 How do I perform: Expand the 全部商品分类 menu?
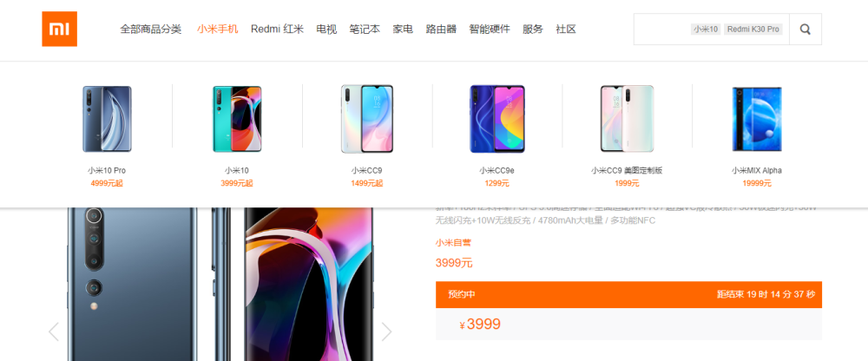pos(150,30)
